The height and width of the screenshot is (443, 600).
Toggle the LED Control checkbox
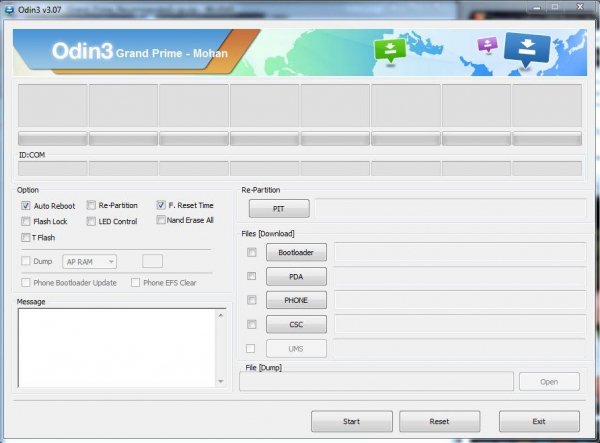[91, 222]
